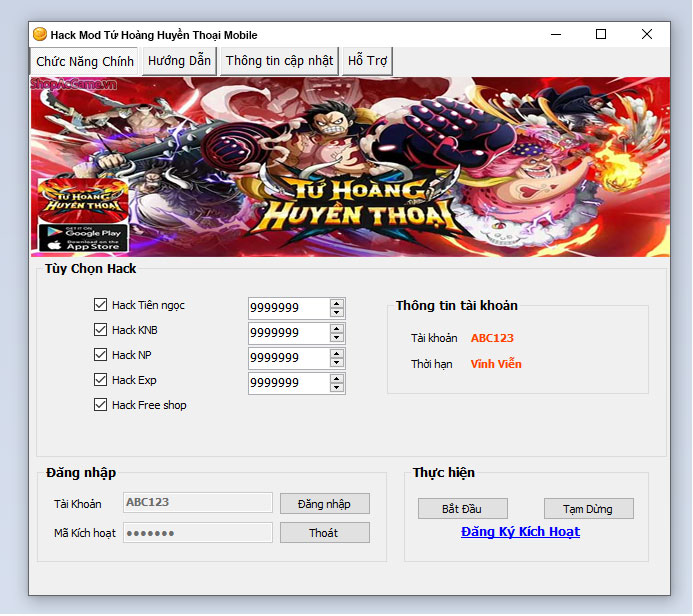Open the Hướng Dẫn tab

(179, 61)
